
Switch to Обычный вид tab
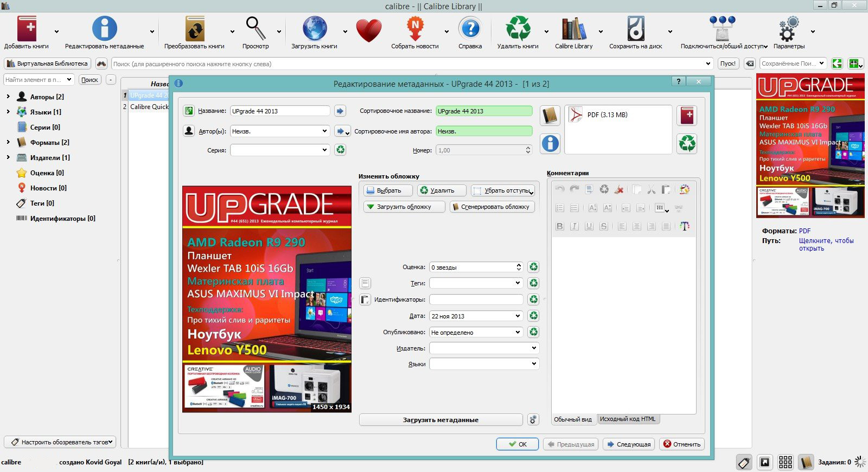[573, 419]
